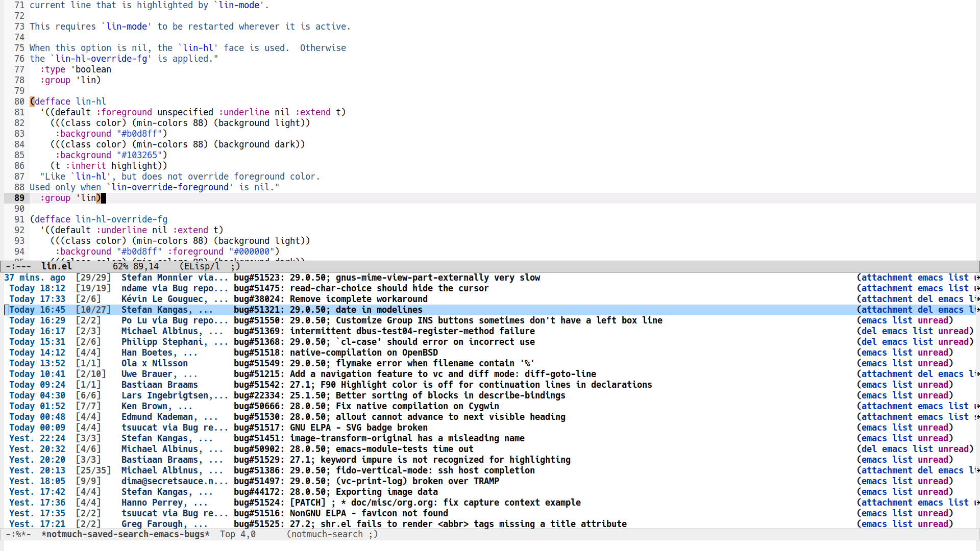Screen dimensions: 980x551
Task: Click `lin-override-foreground' reference on line 88
Action: [170, 187]
